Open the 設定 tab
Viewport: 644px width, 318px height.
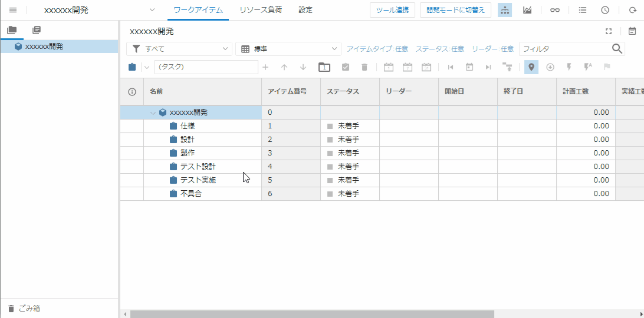305,10
